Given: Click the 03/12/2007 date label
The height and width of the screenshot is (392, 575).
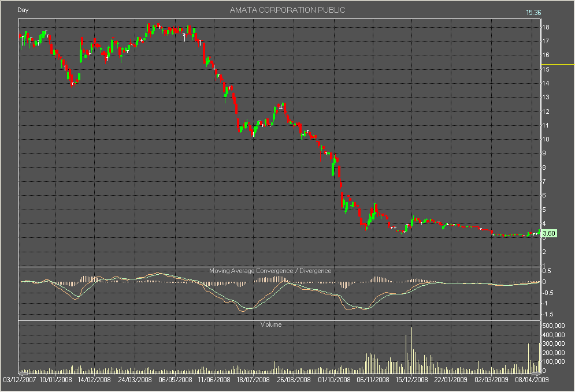Looking at the screenshot, I should [x=20, y=379].
